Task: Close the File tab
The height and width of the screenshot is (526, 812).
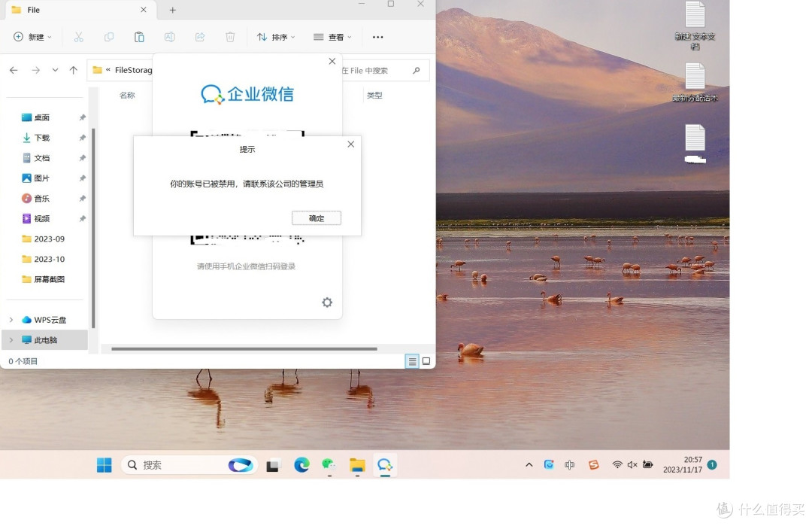Action: pyautogui.click(x=144, y=10)
